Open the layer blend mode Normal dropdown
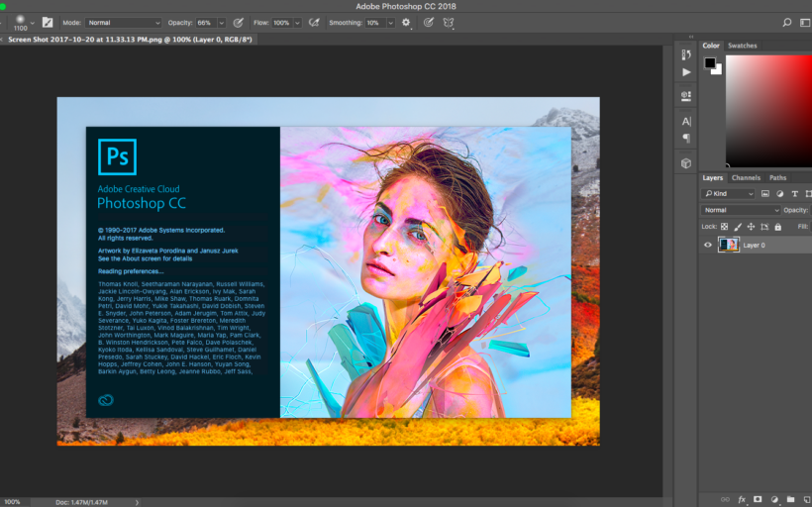 pyautogui.click(x=741, y=210)
